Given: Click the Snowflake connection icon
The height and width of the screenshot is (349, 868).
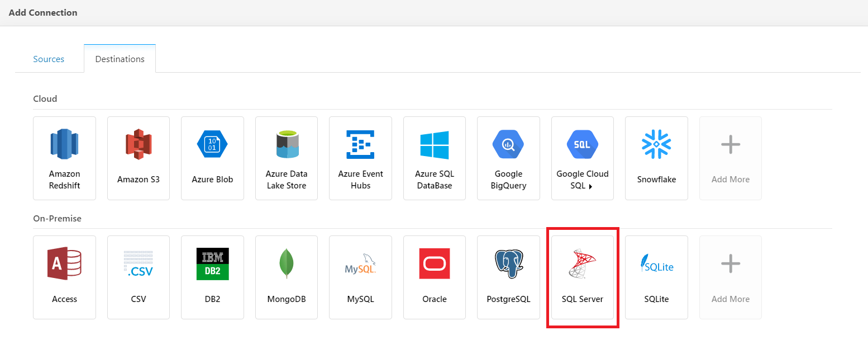Looking at the screenshot, I should pos(656,144).
